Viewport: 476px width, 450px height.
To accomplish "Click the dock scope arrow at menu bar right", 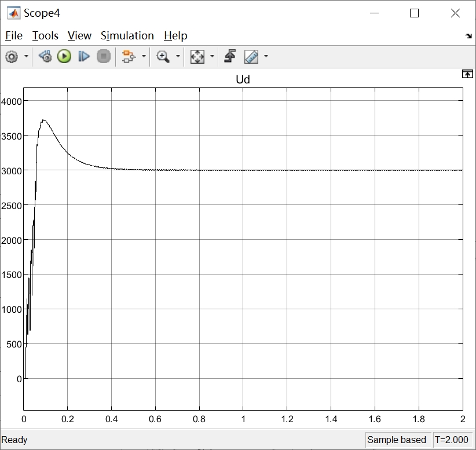I will point(468,36).
